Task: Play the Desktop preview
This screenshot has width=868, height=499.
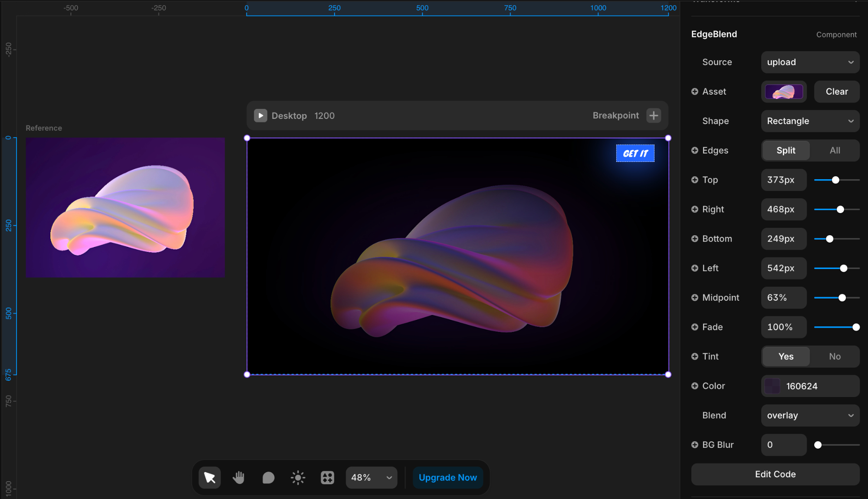Action: coord(260,115)
